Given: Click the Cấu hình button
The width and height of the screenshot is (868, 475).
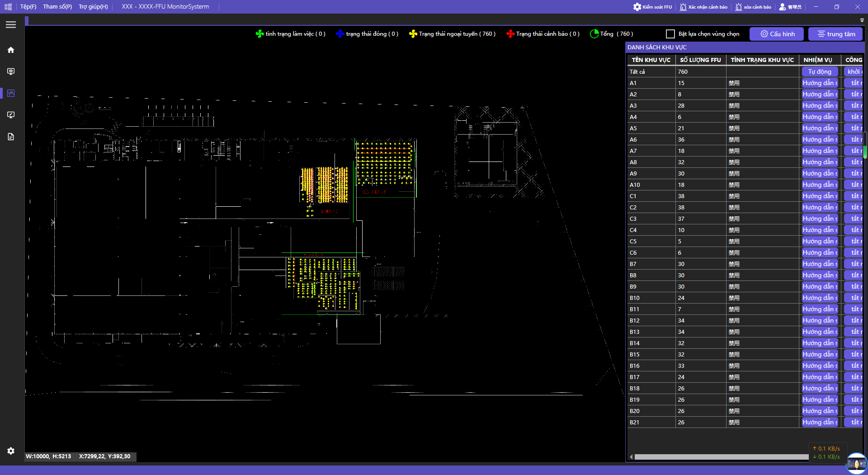Looking at the screenshot, I should pos(777,34).
